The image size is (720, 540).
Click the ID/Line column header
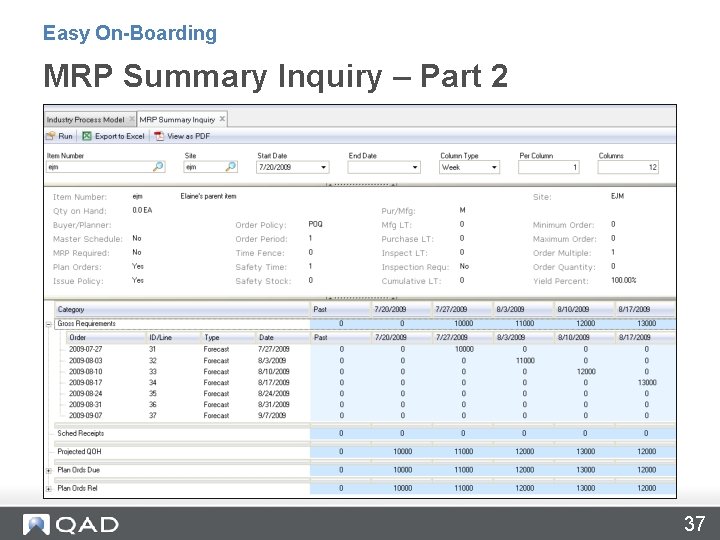click(x=174, y=337)
